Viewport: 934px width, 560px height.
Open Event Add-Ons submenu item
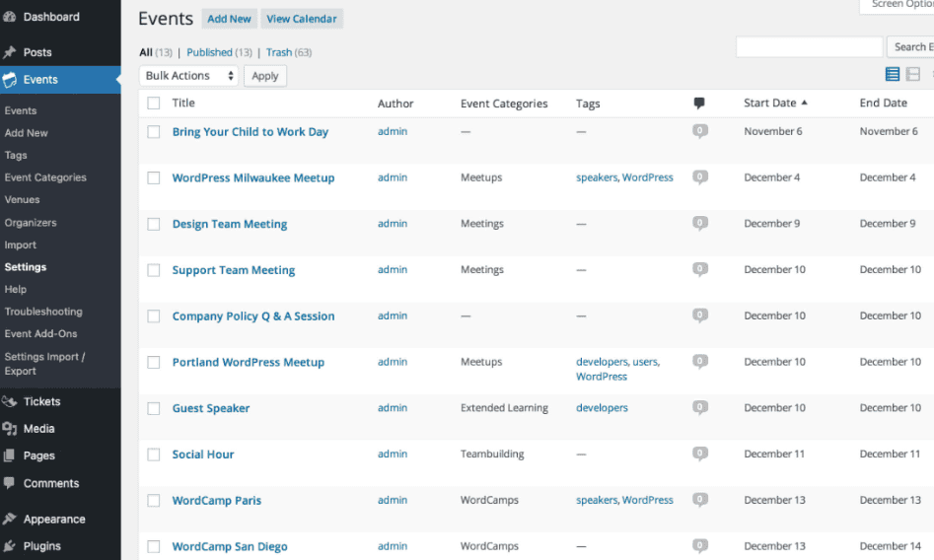[x=41, y=333]
